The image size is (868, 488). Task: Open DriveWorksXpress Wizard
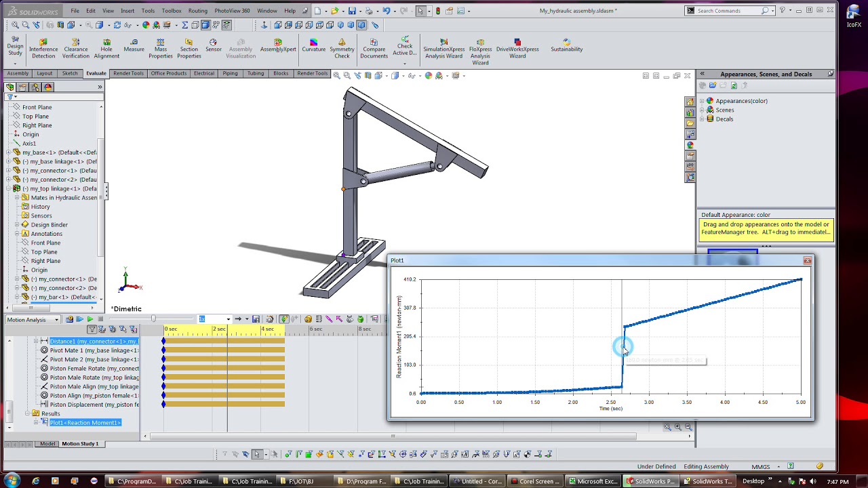[x=517, y=47]
